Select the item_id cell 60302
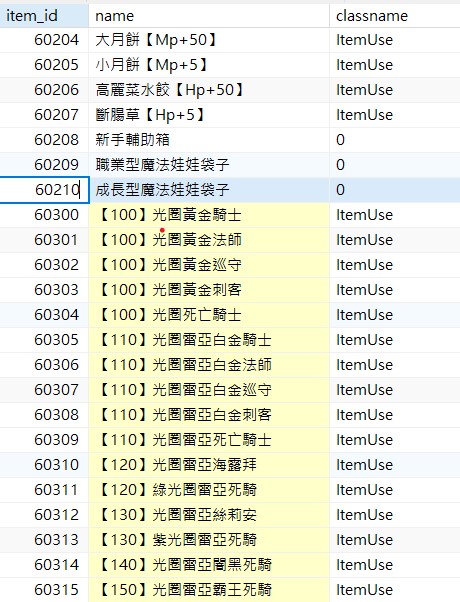The image size is (460, 602). point(44,265)
